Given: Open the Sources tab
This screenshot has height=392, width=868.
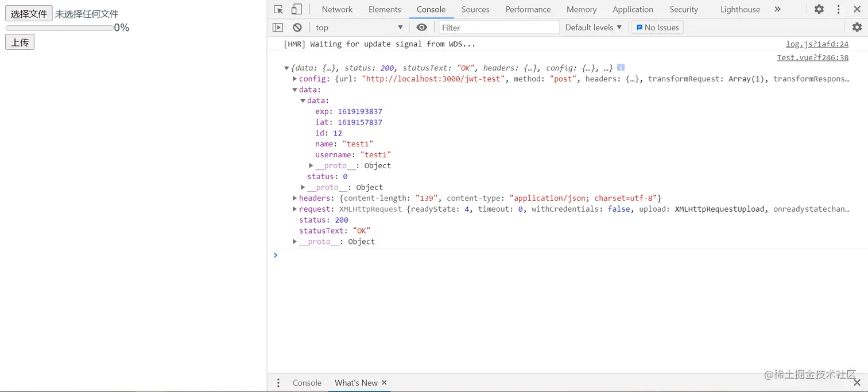Looking at the screenshot, I should [475, 9].
